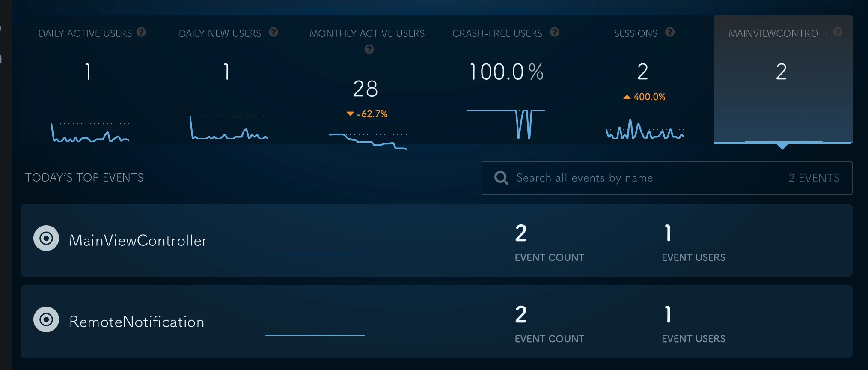Click the RemoteNotification event trend line
The height and width of the screenshot is (370, 868).
click(315, 335)
